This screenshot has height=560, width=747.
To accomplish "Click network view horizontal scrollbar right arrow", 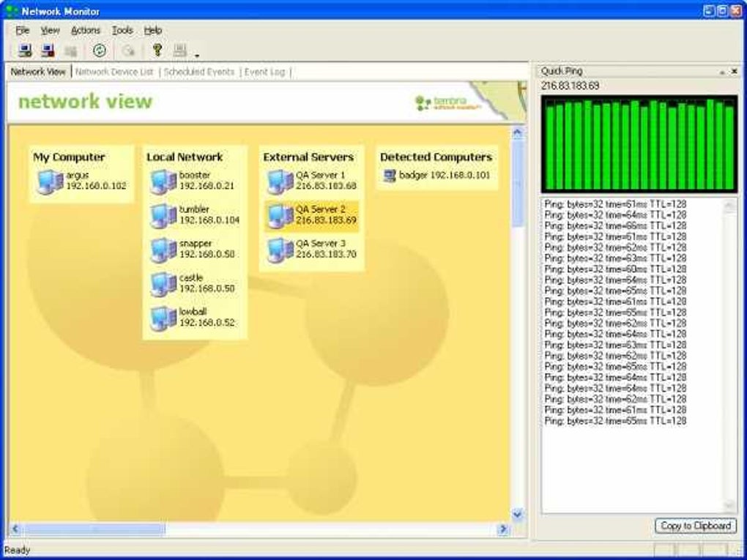I will (503, 529).
